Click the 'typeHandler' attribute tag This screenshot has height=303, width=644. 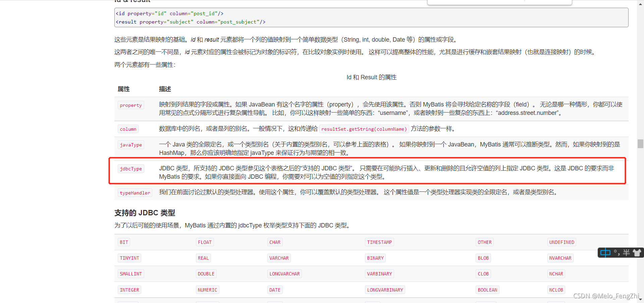tap(135, 193)
